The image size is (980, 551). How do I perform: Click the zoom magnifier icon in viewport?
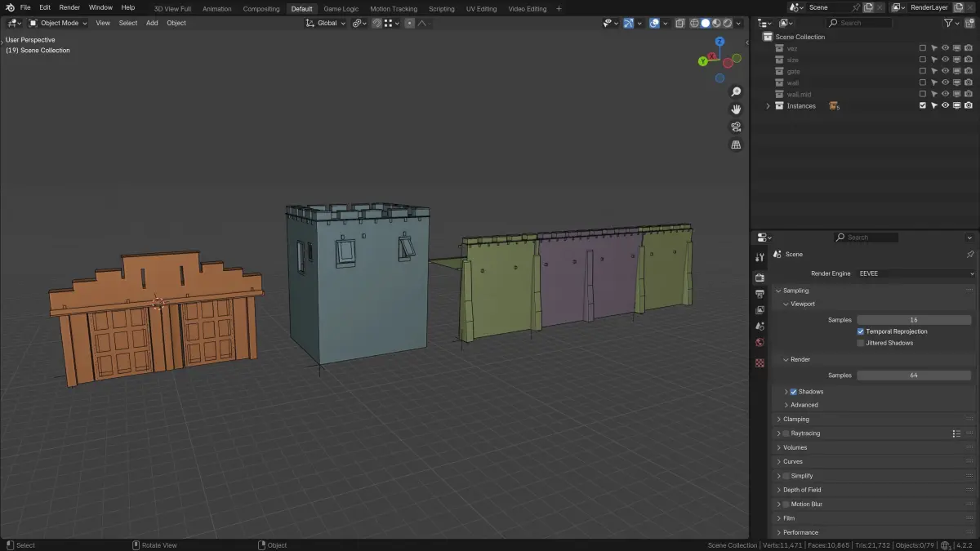coord(736,91)
